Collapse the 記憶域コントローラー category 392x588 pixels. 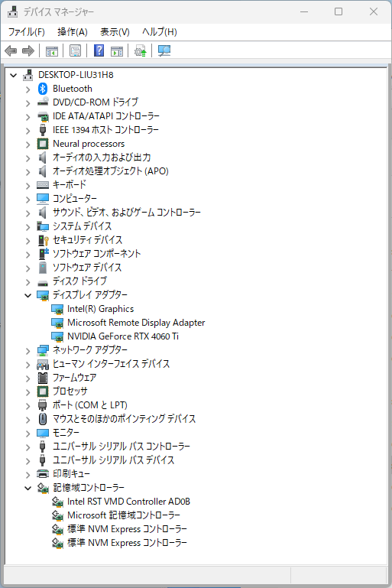click(x=28, y=488)
